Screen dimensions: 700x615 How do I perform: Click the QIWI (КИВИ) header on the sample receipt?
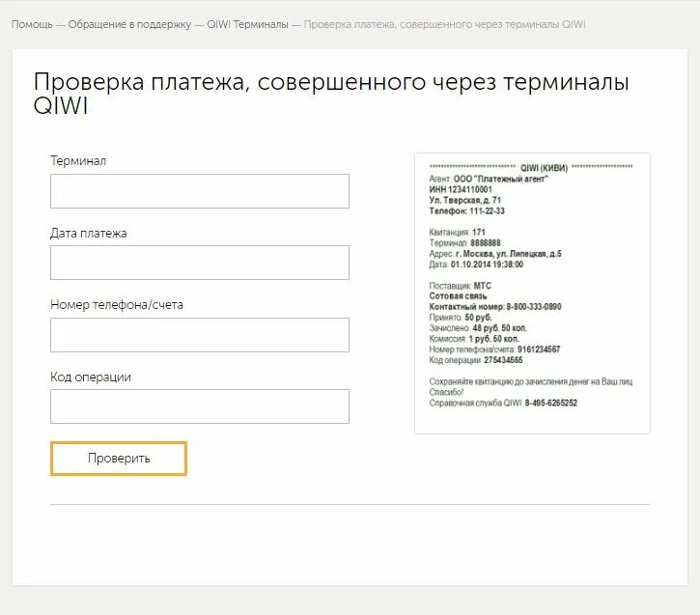[544, 168]
